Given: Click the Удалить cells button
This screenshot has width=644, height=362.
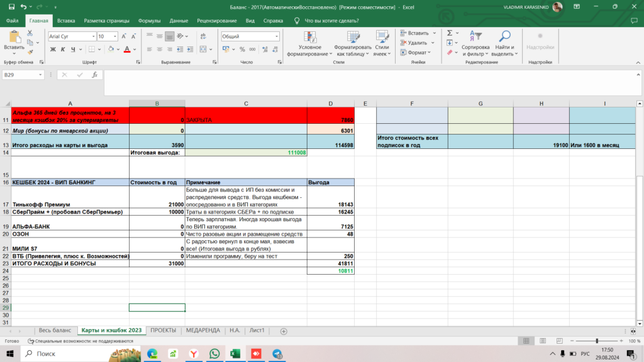Looking at the screenshot, I should pos(414,43).
